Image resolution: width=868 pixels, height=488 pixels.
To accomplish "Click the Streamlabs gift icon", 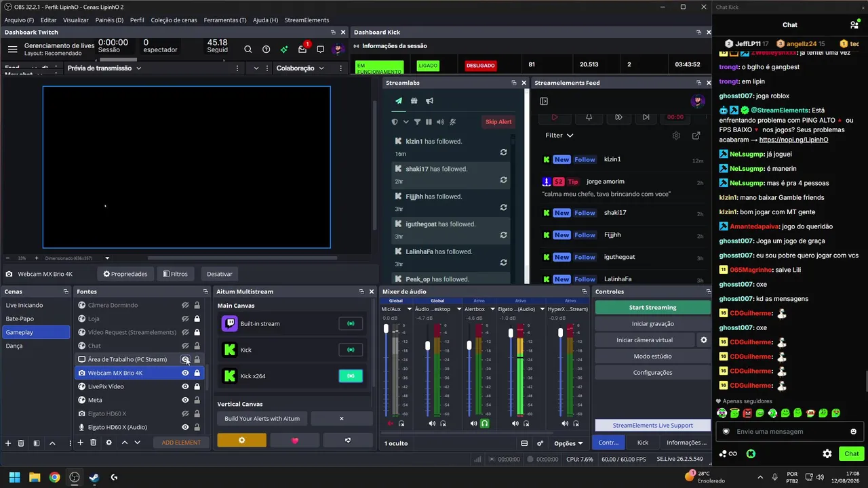I will (x=414, y=101).
